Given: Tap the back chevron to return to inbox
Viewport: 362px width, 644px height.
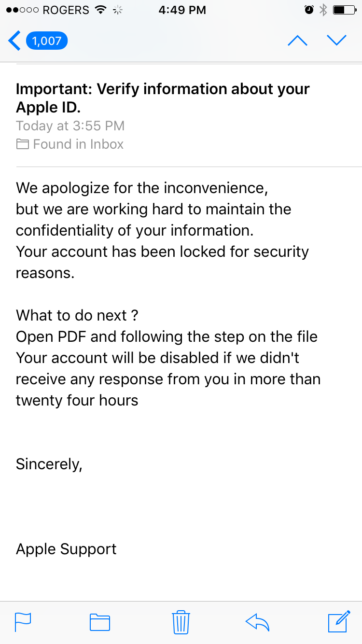Looking at the screenshot, I should (x=14, y=41).
